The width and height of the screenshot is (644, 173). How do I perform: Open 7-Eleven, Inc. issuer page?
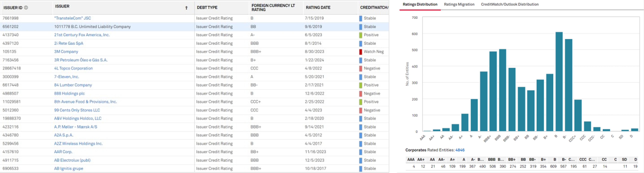(67, 77)
